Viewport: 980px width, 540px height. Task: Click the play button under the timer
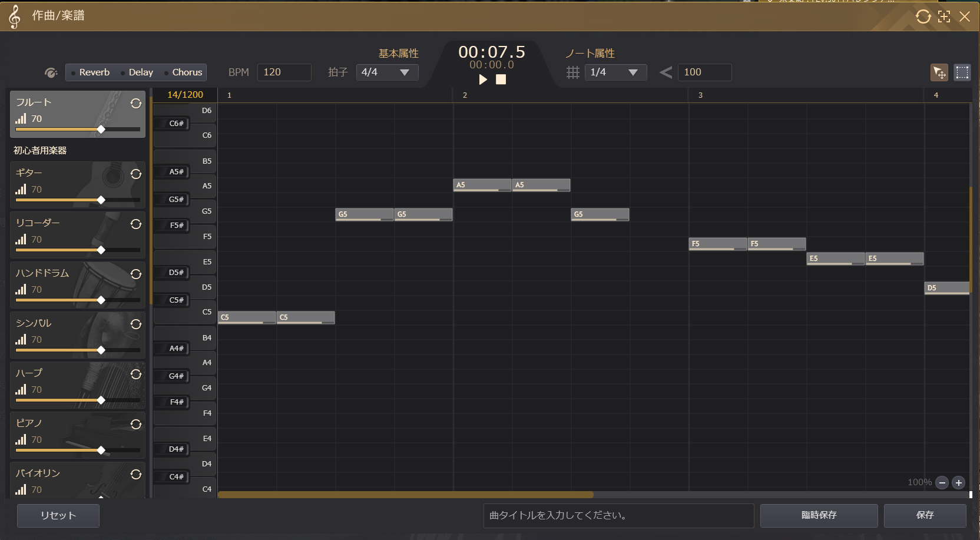click(x=483, y=79)
